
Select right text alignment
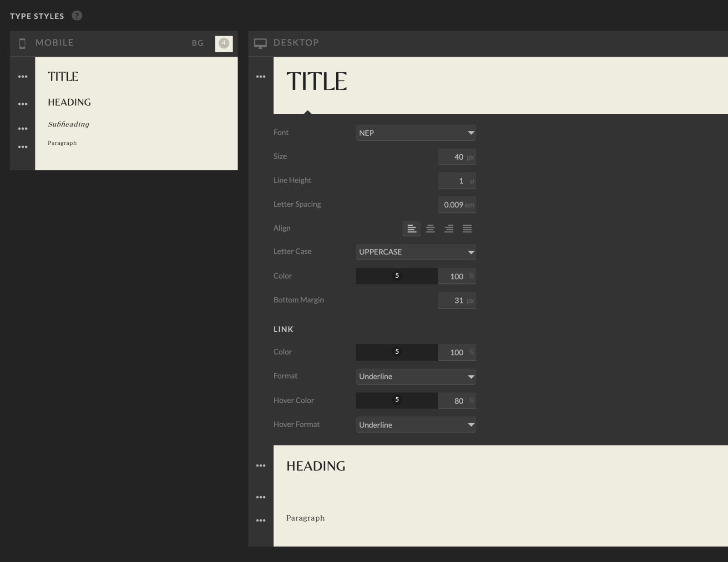click(449, 228)
